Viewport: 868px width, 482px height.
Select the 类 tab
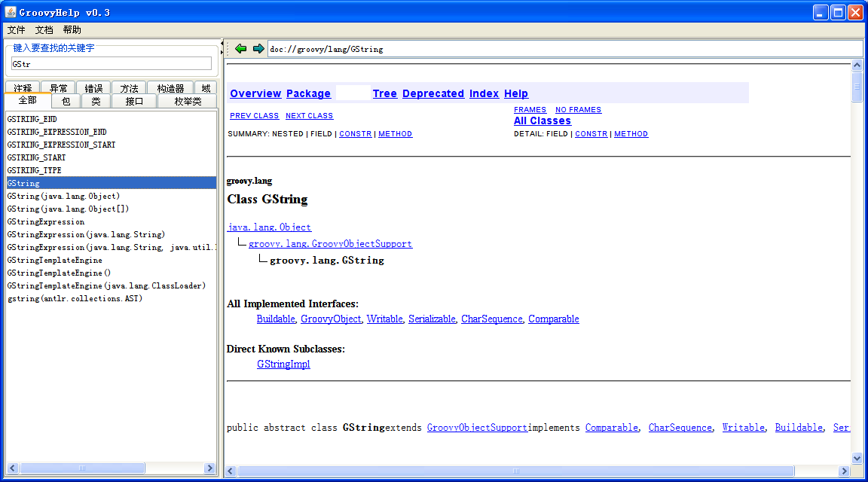[x=96, y=101]
